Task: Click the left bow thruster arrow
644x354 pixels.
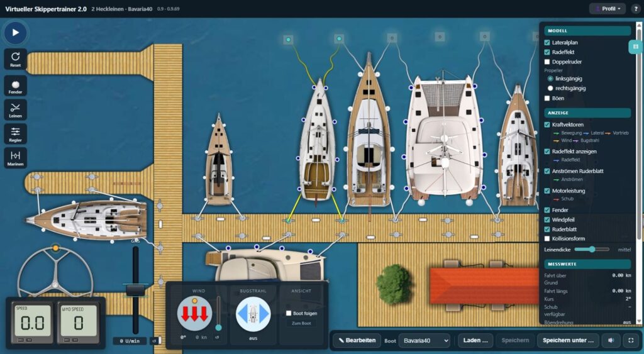Action: (243, 314)
